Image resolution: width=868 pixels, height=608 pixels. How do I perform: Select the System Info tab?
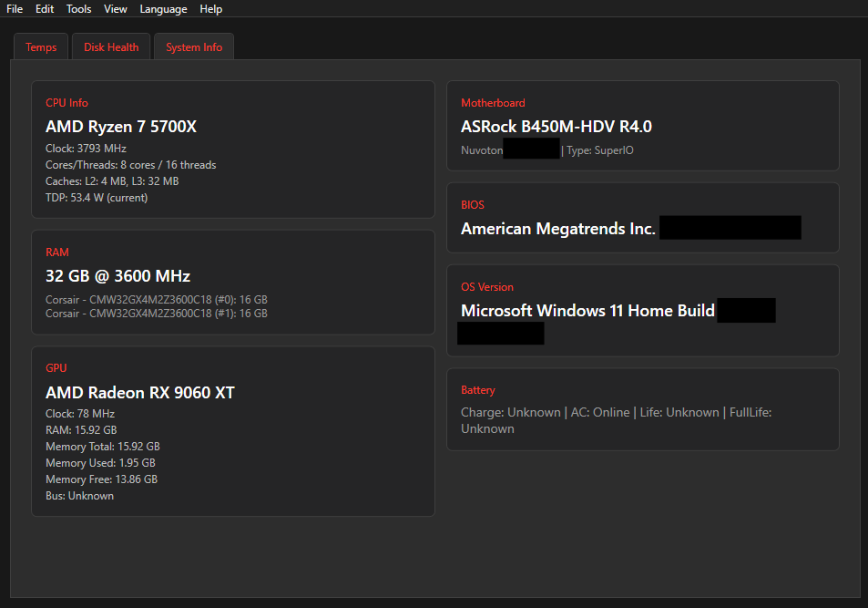point(194,47)
